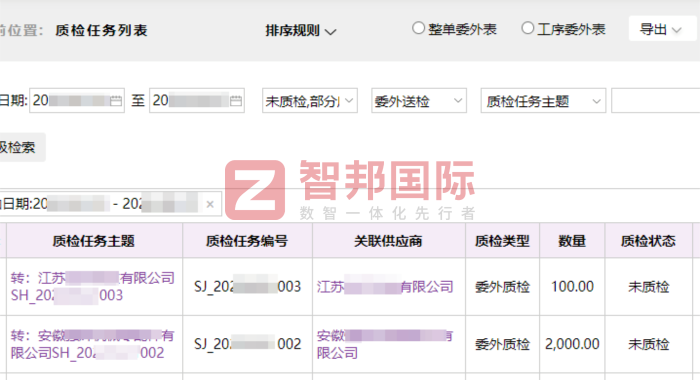Click task number ending in 002
The width and height of the screenshot is (700, 381).
point(247,344)
